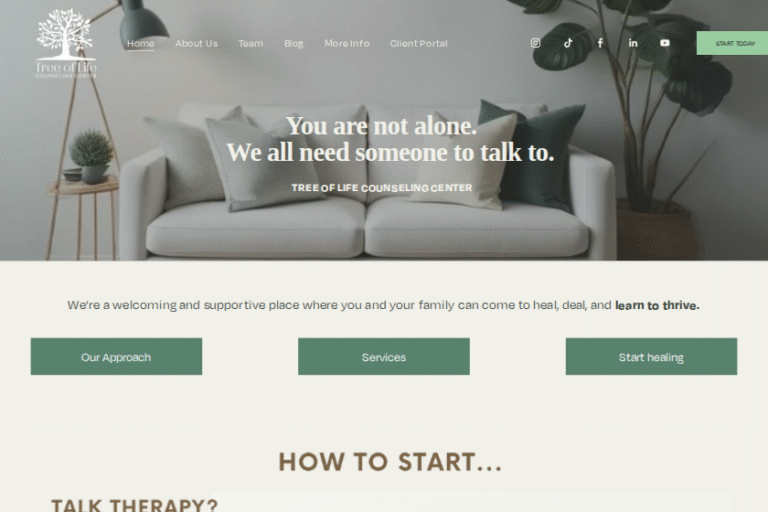Image resolution: width=768 pixels, height=512 pixels.
Task: Click the 'learn to thrive' bold text
Action: [x=657, y=305]
